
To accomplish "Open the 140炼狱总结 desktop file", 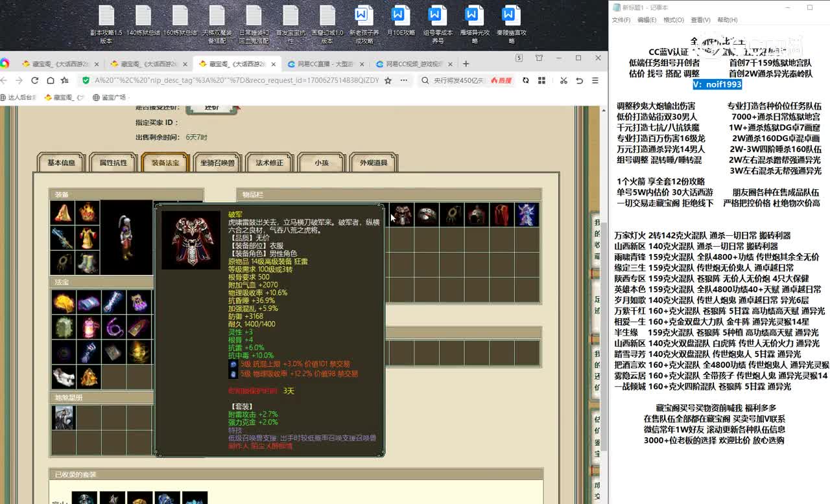I will 143,21.
